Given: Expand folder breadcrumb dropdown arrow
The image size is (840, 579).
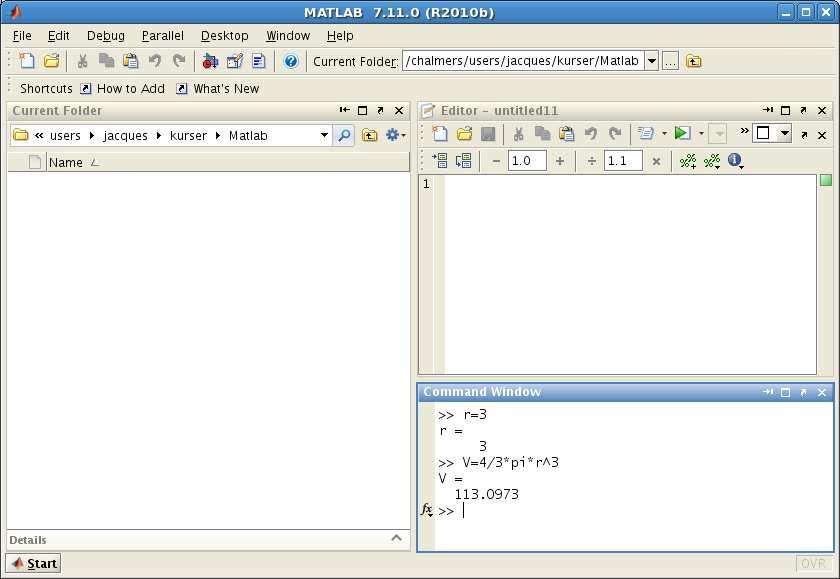Looking at the screenshot, I should (324, 136).
